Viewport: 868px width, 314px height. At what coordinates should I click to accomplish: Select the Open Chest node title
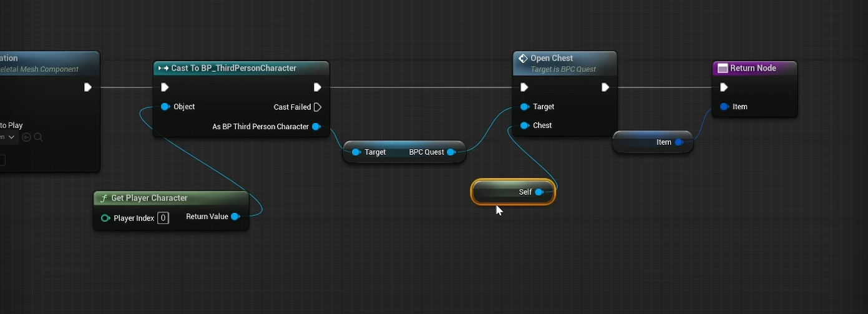point(552,58)
